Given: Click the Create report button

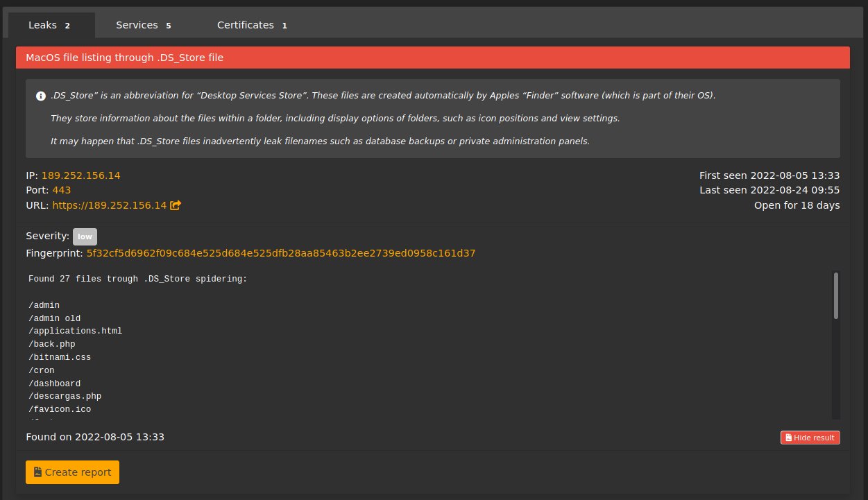Looking at the screenshot, I should 72,472.
